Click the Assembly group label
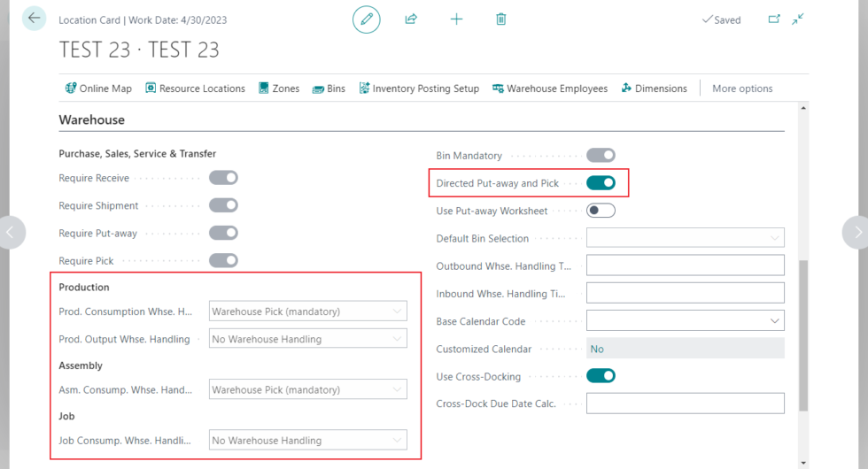 tap(81, 365)
